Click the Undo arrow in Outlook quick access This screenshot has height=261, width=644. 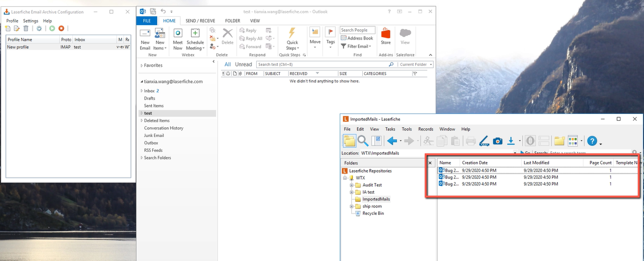(163, 11)
